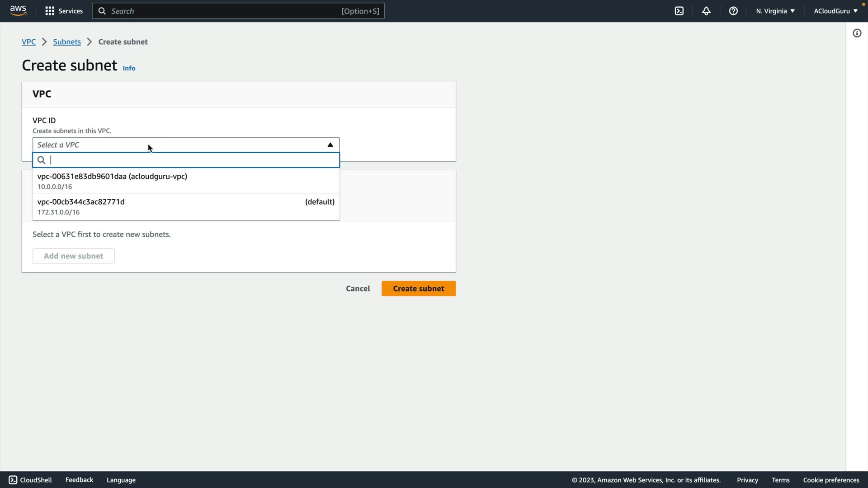This screenshot has height=488, width=868.
Task: Go to Subnets breadcrumb link
Action: pyautogui.click(x=67, y=42)
